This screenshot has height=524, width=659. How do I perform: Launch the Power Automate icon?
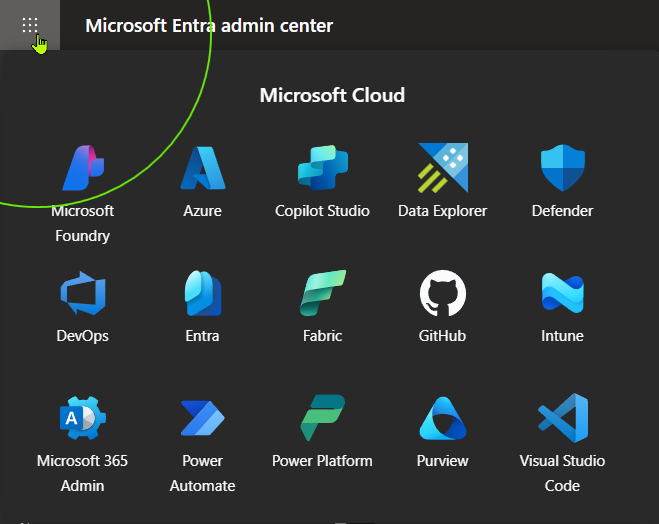point(203,418)
